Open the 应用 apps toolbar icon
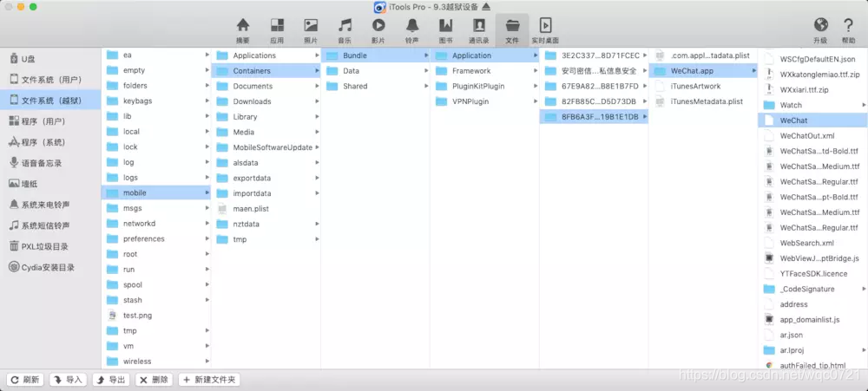 coord(277,30)
